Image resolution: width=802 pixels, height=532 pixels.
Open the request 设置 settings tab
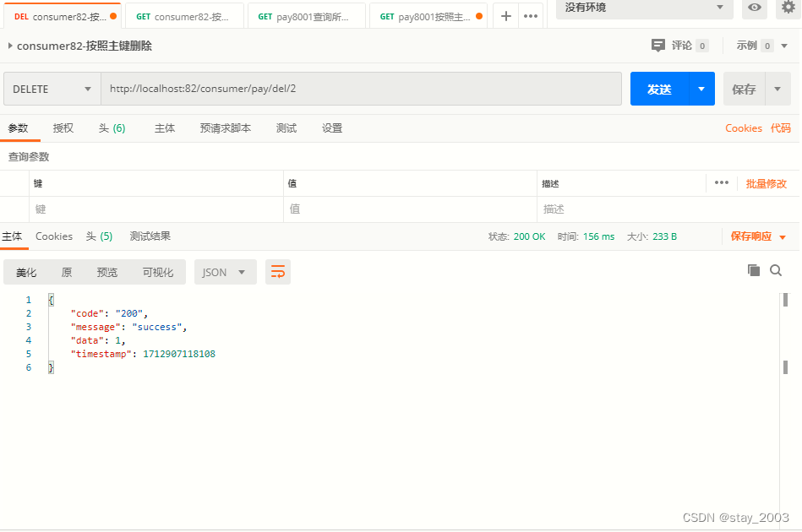point(332,128)
